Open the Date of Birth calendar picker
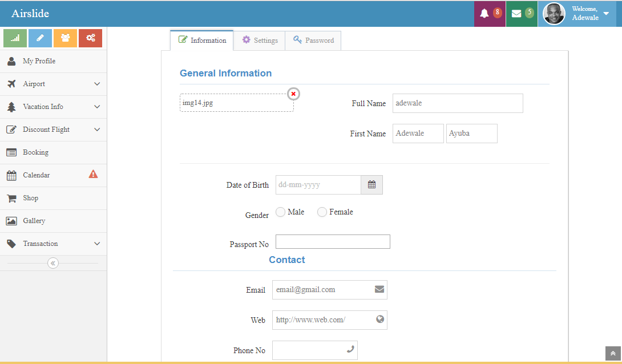 pos(371,185)
